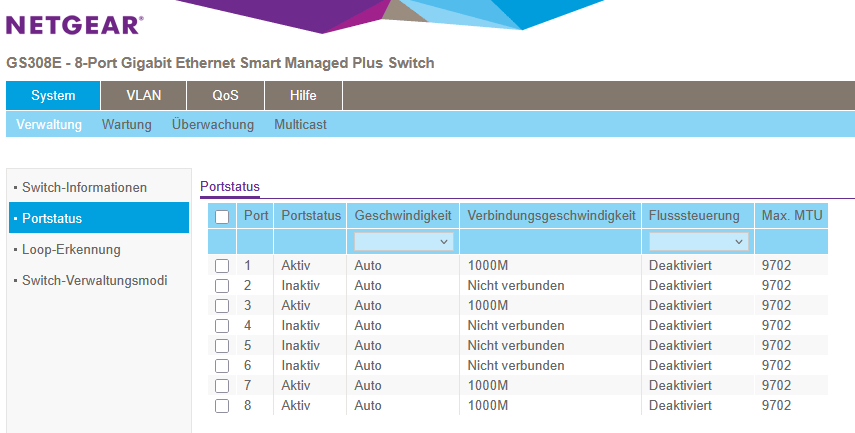Image resolution: width=855 pixels, height=433 pixels.
Task: Tick the checkbox for port 8
Action: click(x=222, y=406)
